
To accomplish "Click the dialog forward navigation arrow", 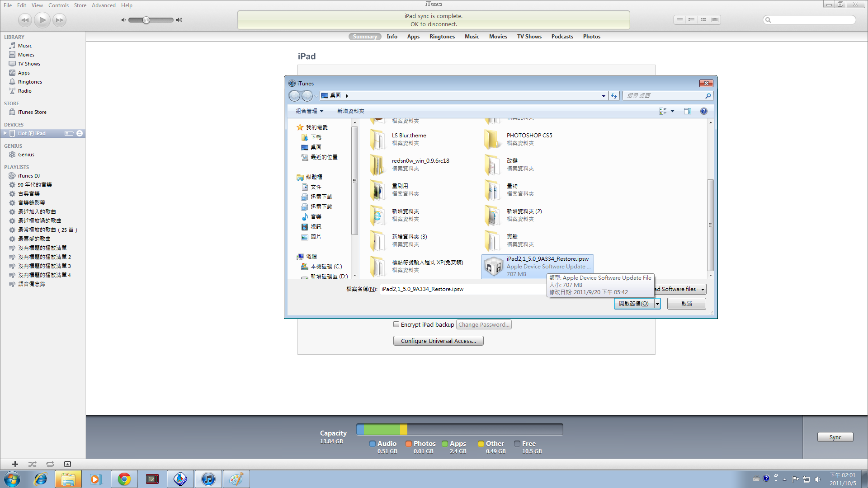I will click(307, 96).
